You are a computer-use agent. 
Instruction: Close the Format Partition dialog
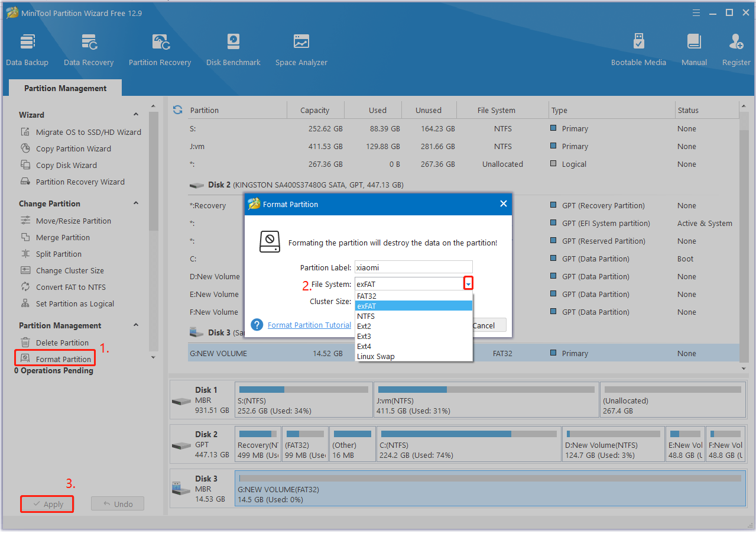(503, 203)
